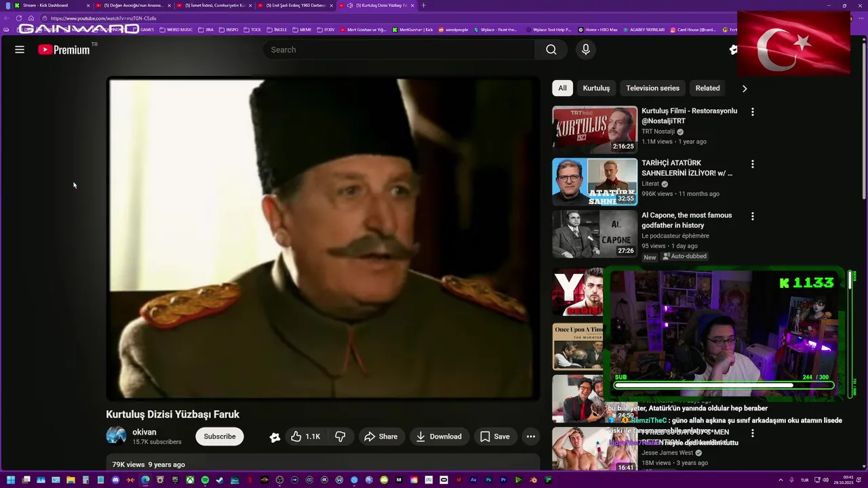Open Premiere Pro from the taskbar
The height and width of the screenshot is (488, 868).
503,480
